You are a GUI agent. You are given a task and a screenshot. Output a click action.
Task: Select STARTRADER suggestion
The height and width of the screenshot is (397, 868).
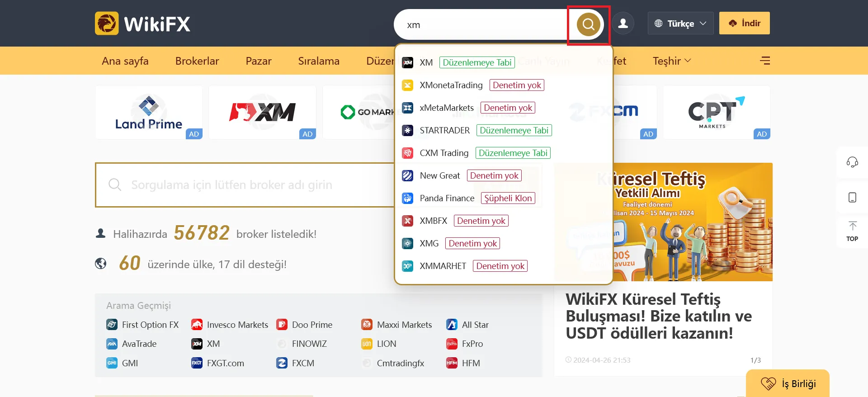(x=504, y=130)
